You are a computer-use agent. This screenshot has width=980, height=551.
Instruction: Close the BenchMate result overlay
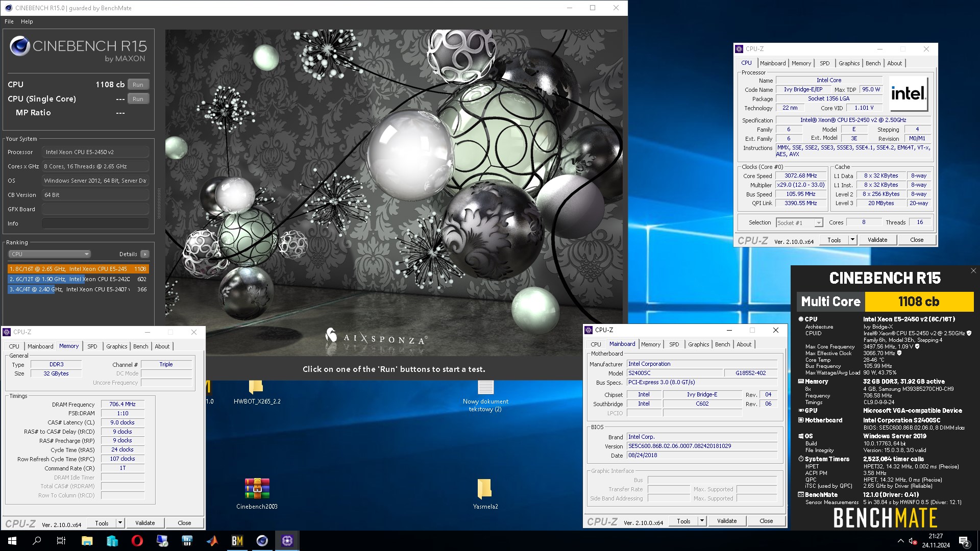click(x=973, y=271)
